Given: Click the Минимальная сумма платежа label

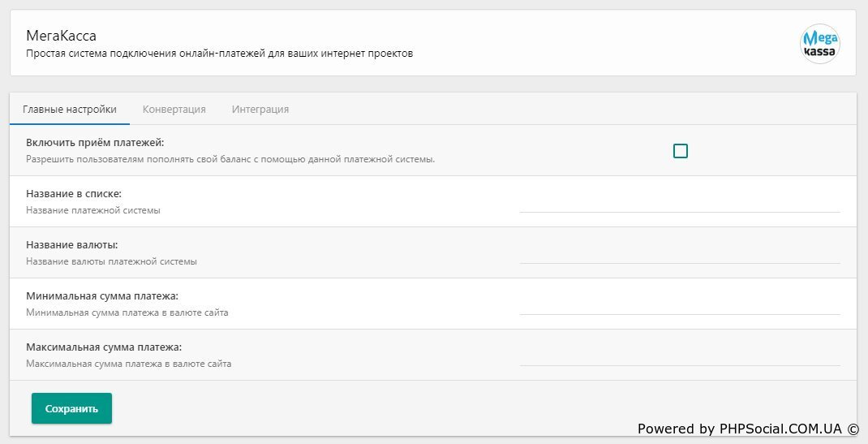Looking at the screenshot, I should [x=102, y=296].
